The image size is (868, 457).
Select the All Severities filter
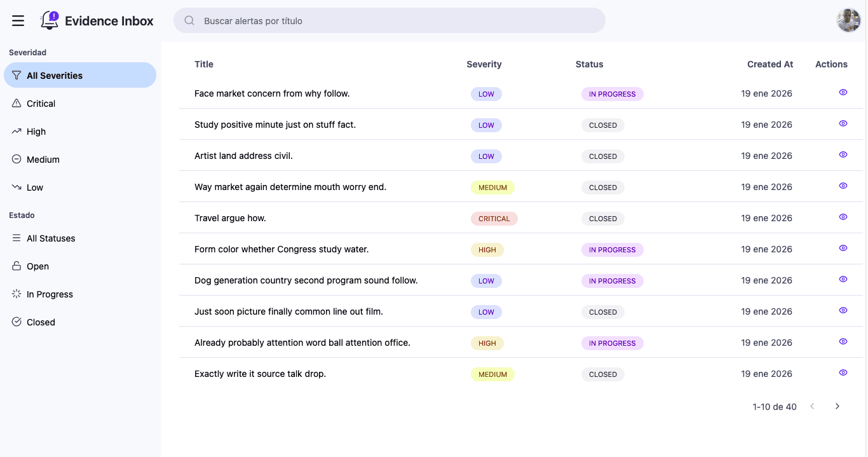pos(80,75)
